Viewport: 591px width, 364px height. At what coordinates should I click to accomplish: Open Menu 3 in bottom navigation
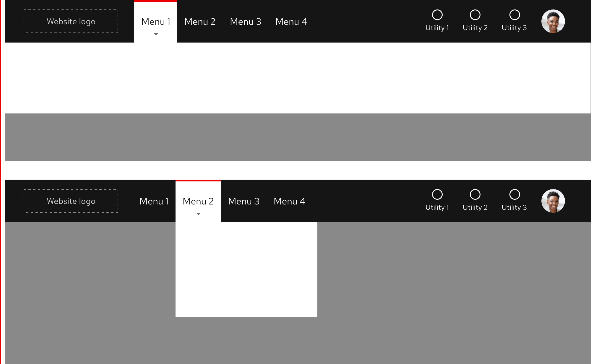(x=243, y=201)
